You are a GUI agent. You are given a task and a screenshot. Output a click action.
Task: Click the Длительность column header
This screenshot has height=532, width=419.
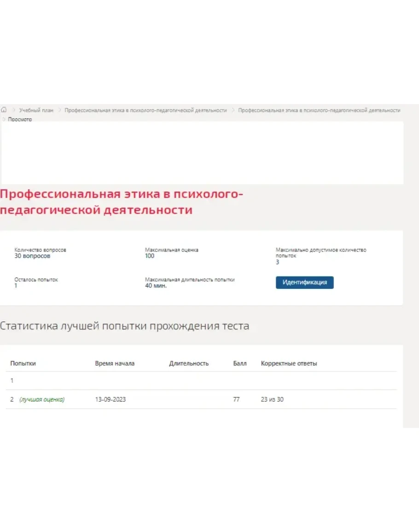(x=189, y=363)
